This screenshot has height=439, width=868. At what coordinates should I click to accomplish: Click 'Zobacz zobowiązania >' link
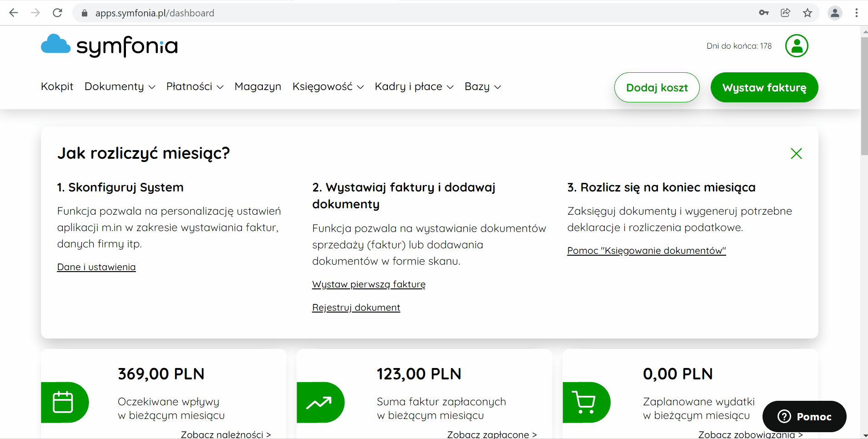[x=751, y=434]
